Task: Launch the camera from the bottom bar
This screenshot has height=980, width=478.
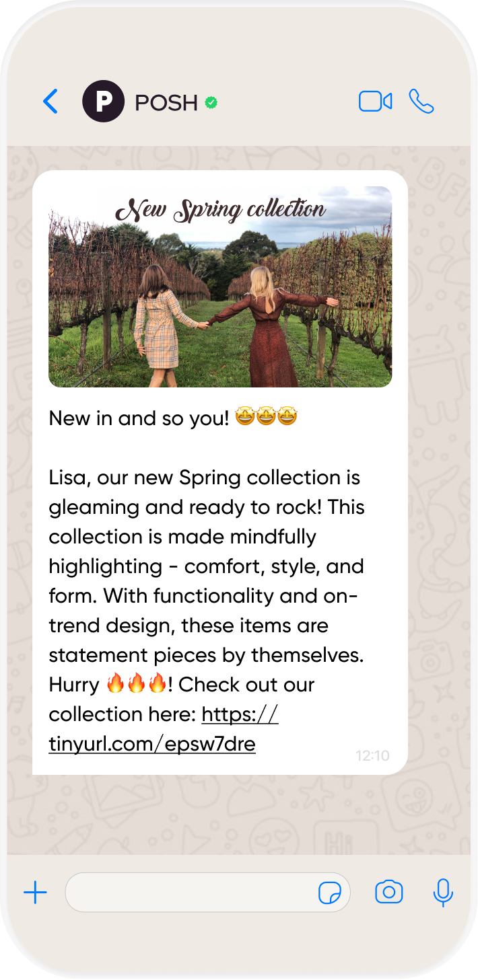Action: click(389, 893)
